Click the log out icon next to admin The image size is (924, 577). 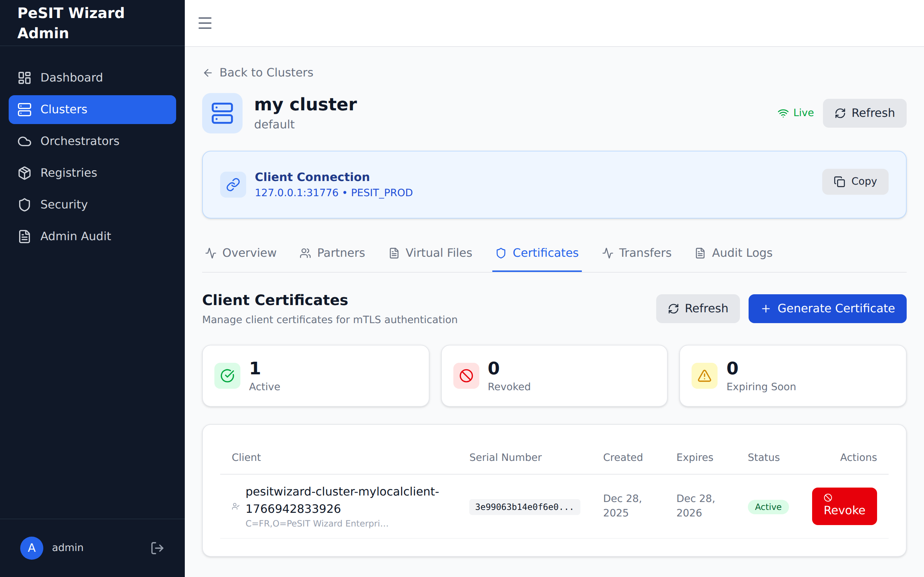tap(157, 548)
